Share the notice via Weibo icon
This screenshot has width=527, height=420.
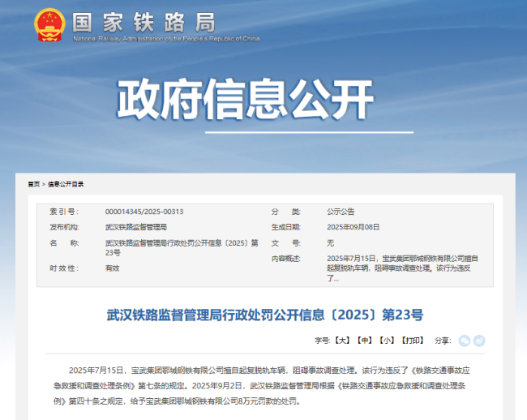pyautogui.click(x=479, y=341)
